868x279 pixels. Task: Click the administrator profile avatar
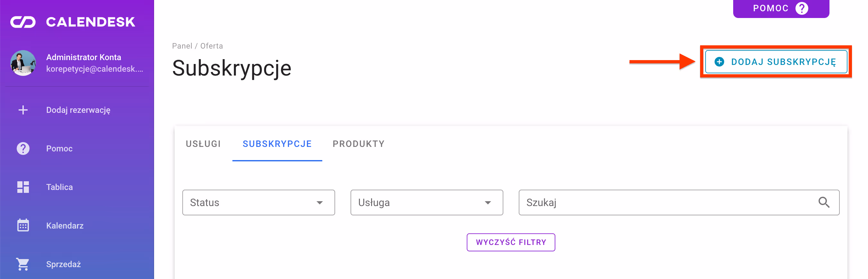click(x=23, y=63)
